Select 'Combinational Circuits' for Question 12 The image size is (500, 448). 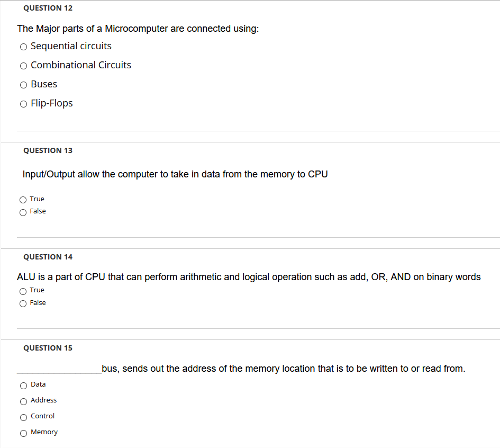pos(23,66)
